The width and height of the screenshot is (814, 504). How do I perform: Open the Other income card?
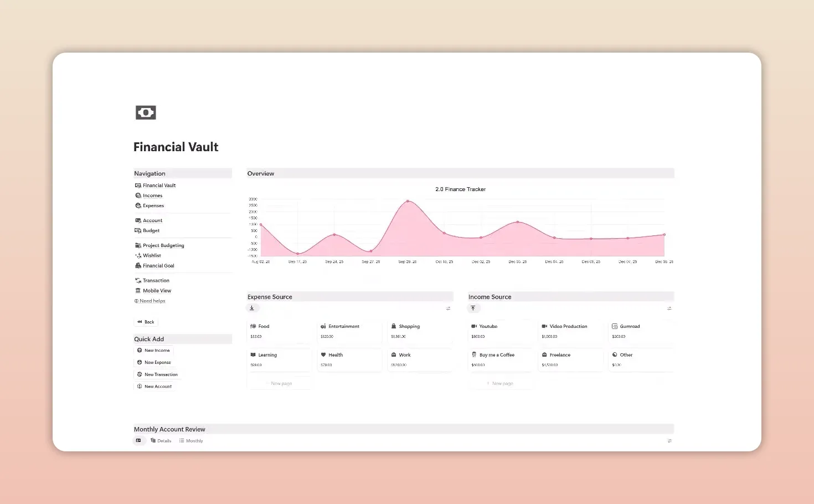[641, 360]
